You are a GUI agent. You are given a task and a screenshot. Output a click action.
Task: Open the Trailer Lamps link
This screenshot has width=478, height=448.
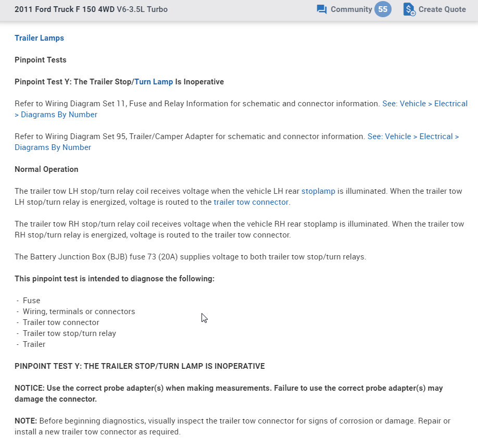coord(39,38)
